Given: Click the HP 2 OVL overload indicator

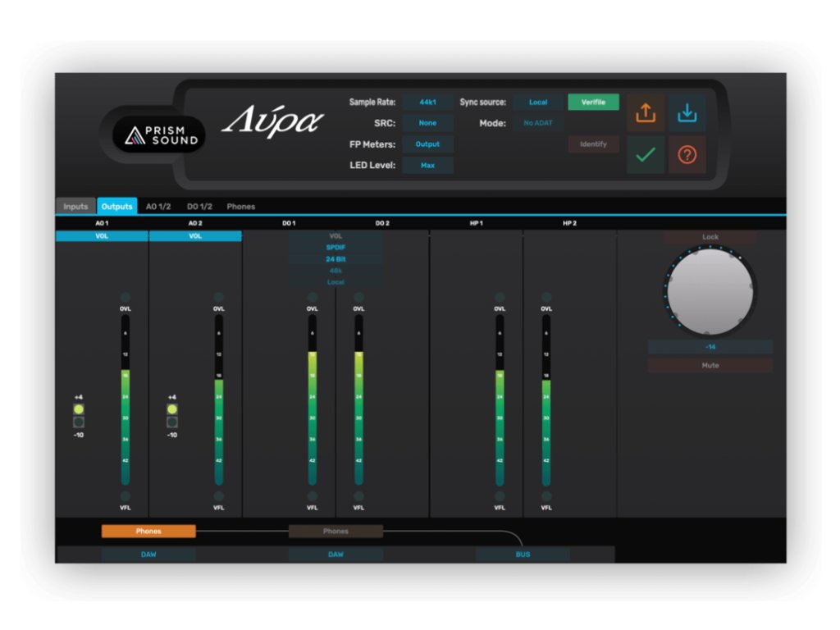Looking at the screenshot, I should [x=546, y=297].
